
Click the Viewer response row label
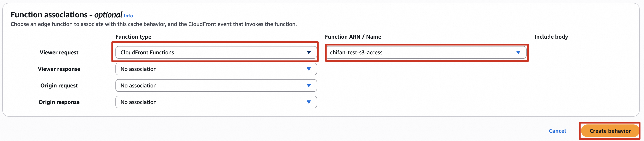pyautogui.click(x=59, y=69)
